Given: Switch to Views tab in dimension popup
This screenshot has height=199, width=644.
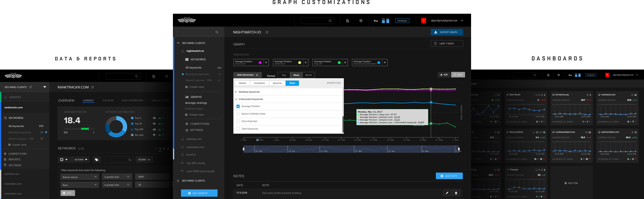Looking at the screenshot, I should 292,83.
